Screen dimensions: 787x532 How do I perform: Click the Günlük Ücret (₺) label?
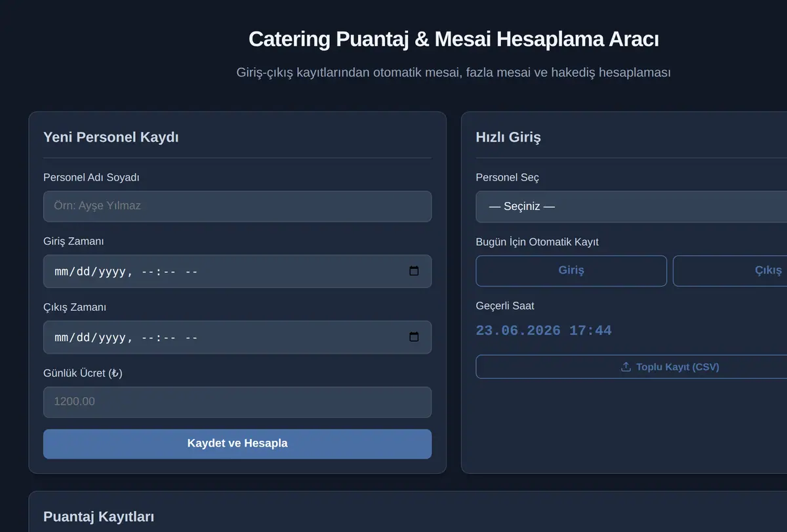[83, 373]
